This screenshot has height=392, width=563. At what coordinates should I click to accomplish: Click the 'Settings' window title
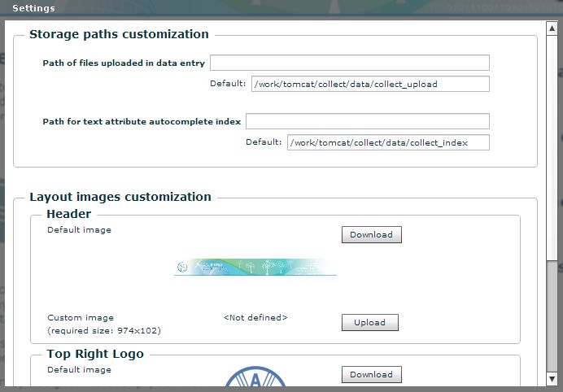click(33, 8)
